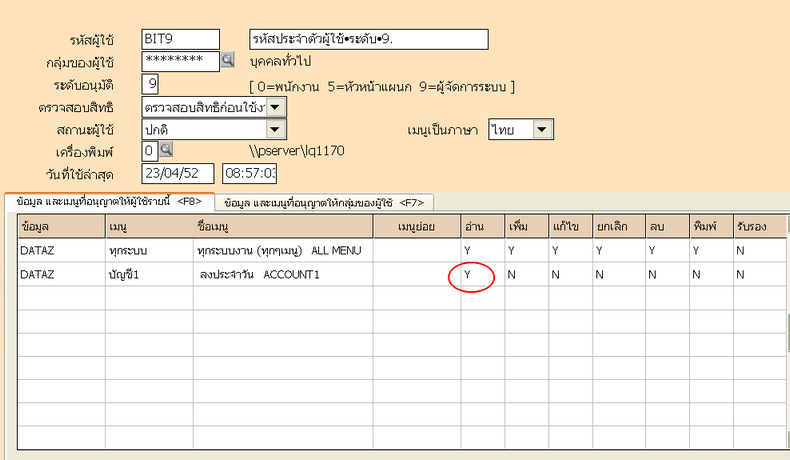Click the last used date field 23/04/52
The height and width of the screenshot is (460, 790).
coord(178,174)
